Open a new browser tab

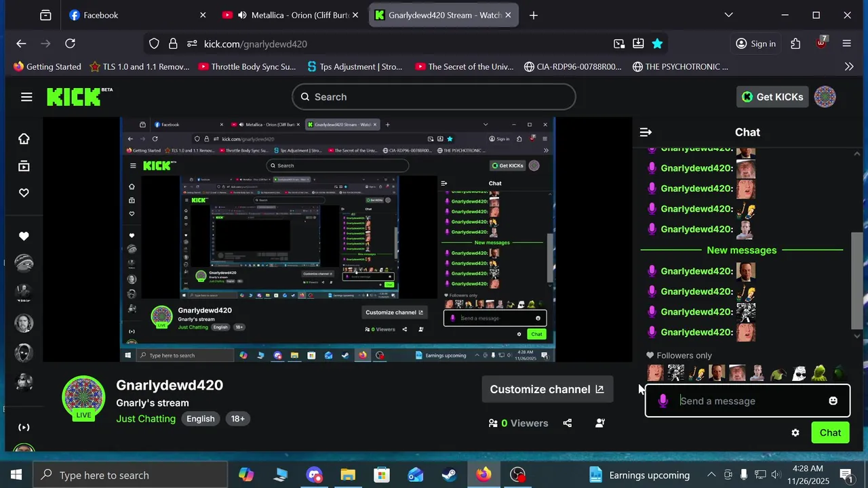(x=534, y=15)
